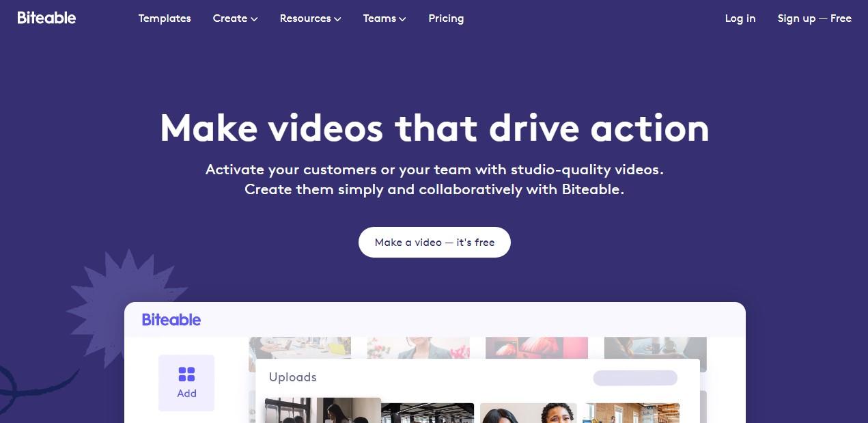Click the Add grid icon

tap(186, 374)
